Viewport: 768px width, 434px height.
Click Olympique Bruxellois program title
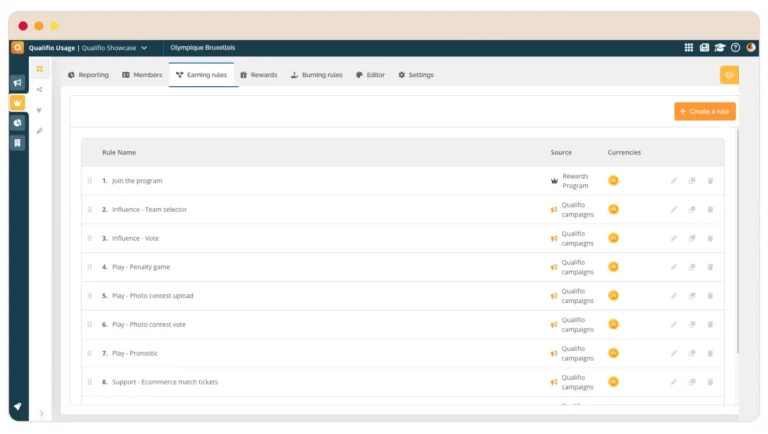click(203, 48)
